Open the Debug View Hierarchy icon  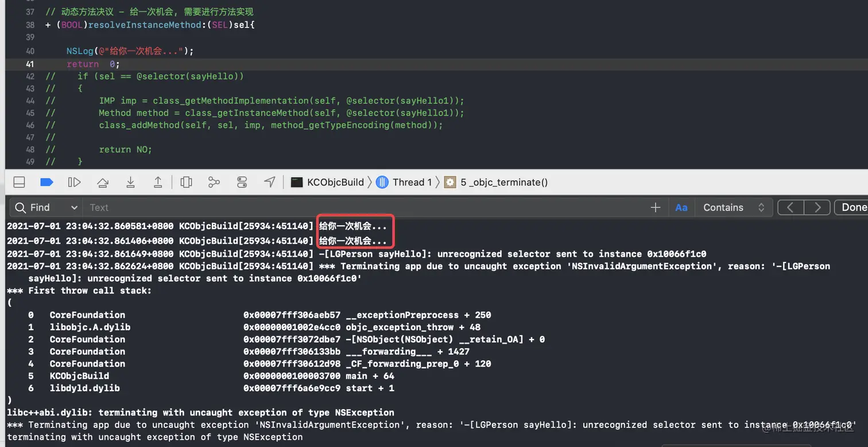(186, 182)
